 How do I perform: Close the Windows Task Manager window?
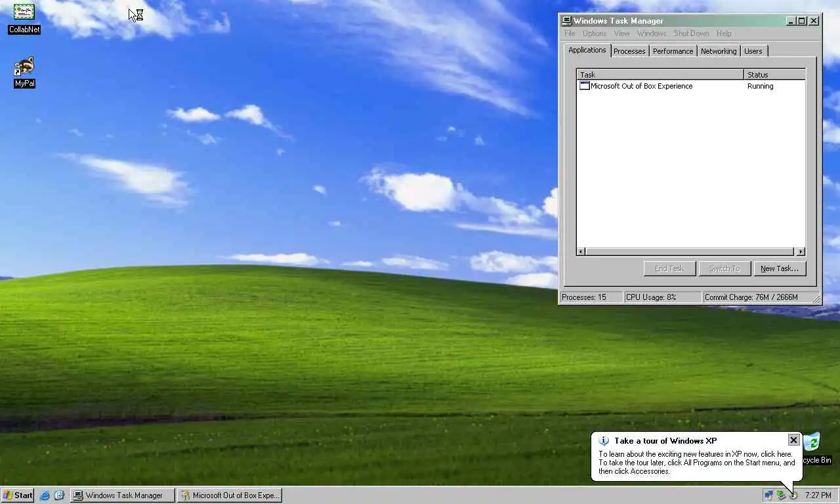pos(814,21)
